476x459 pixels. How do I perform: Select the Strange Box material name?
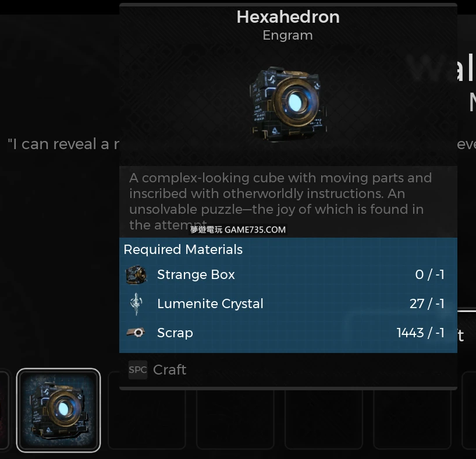pyautogui.click(x=196, y=275)
